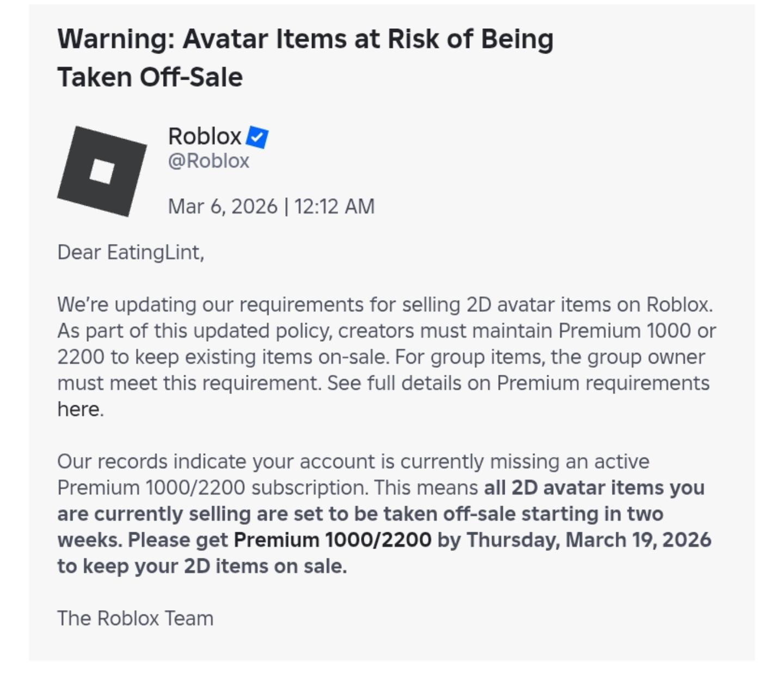This screenshot has width=784, height=699.
Task: Click the @Roblox handle
Action: [x=209, y=161]
